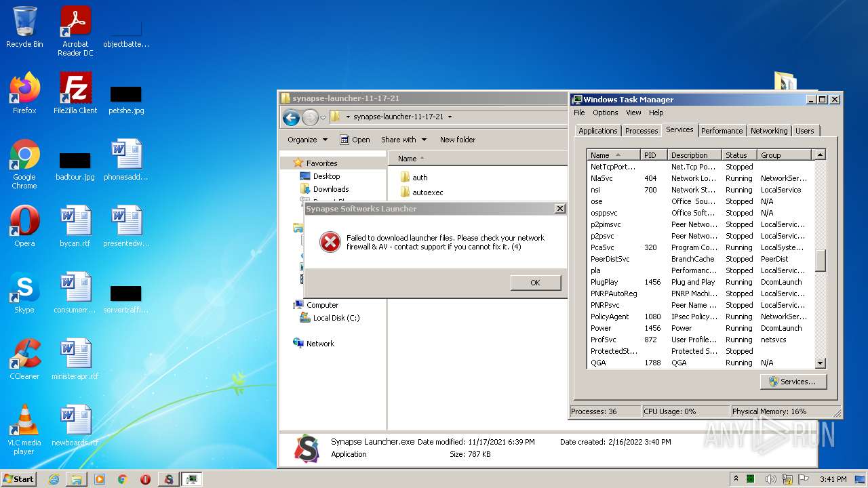
Task: Select the presentedw document on desktop
Action: point(126,226)
